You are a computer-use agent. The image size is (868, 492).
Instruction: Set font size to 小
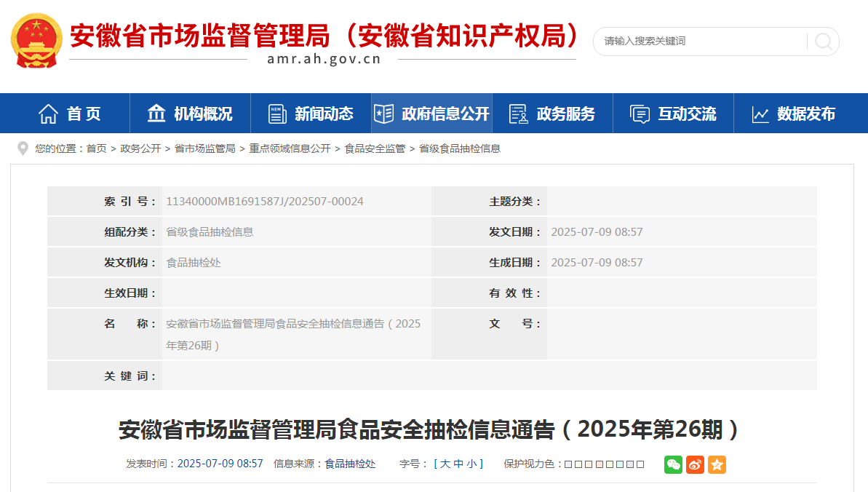point(471,464)
